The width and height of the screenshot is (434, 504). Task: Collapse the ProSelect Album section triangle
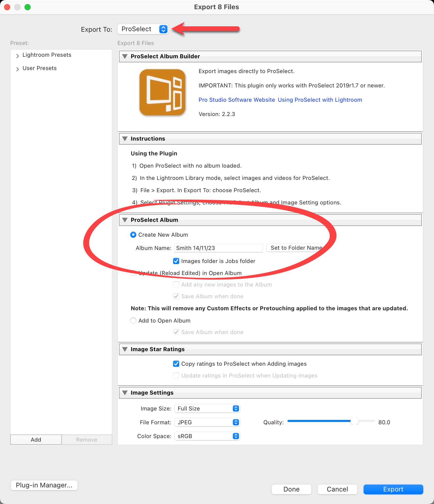pyautogui.click(x=125, y=220)
